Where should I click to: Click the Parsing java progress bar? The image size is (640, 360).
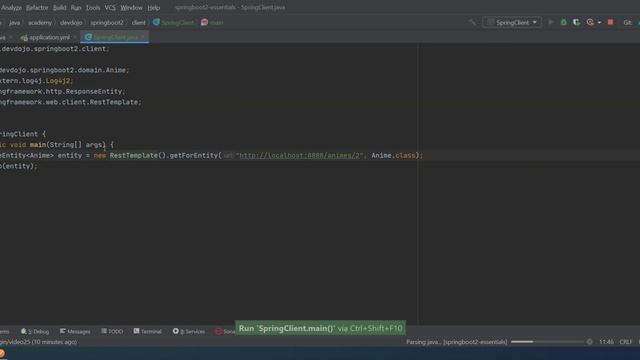pos(547,342)
